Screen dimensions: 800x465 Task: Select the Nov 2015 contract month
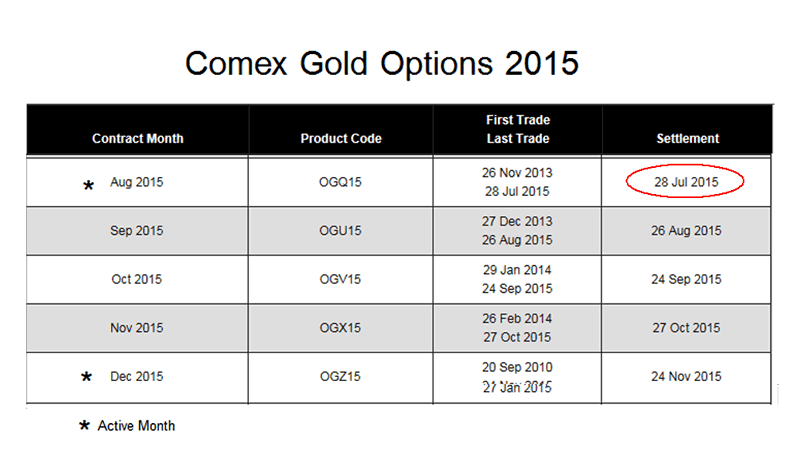[x=138, y=328]
